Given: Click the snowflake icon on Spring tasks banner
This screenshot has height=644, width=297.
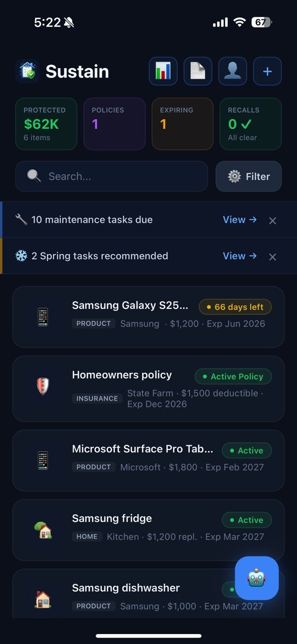Looking at the screenshot, I should (x=20, y=256).
